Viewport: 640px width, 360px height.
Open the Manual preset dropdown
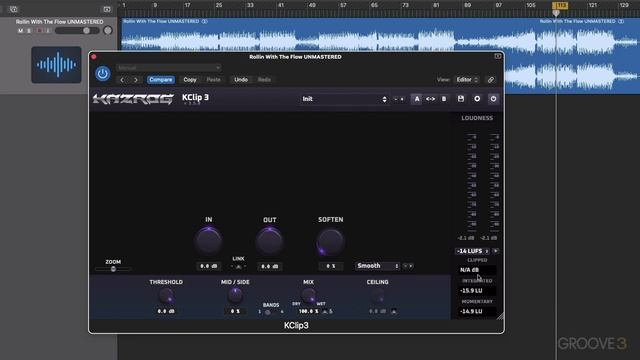click(x=169, y=68)
